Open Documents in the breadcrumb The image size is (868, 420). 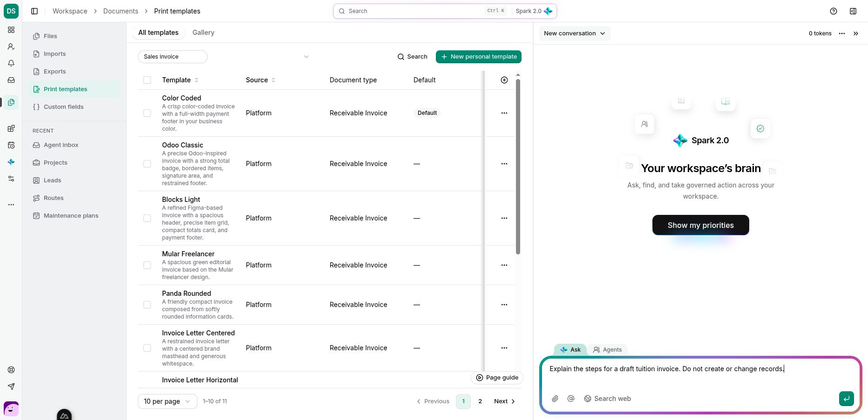(121, 11)
